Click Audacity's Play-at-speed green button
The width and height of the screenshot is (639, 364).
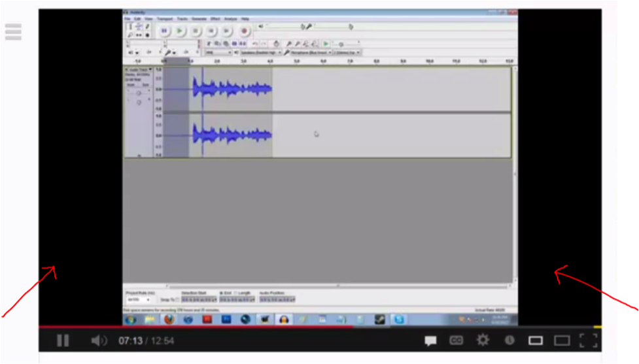(326, 44)
